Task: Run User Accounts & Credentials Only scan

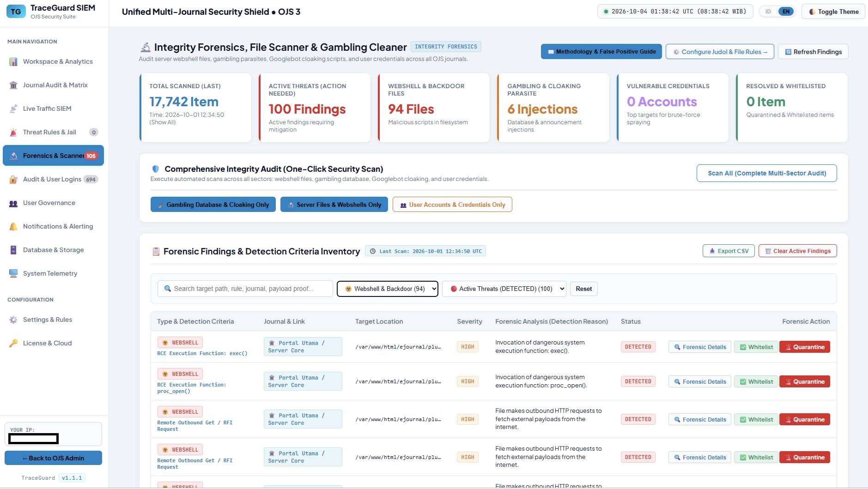Action: pos(452,205)
